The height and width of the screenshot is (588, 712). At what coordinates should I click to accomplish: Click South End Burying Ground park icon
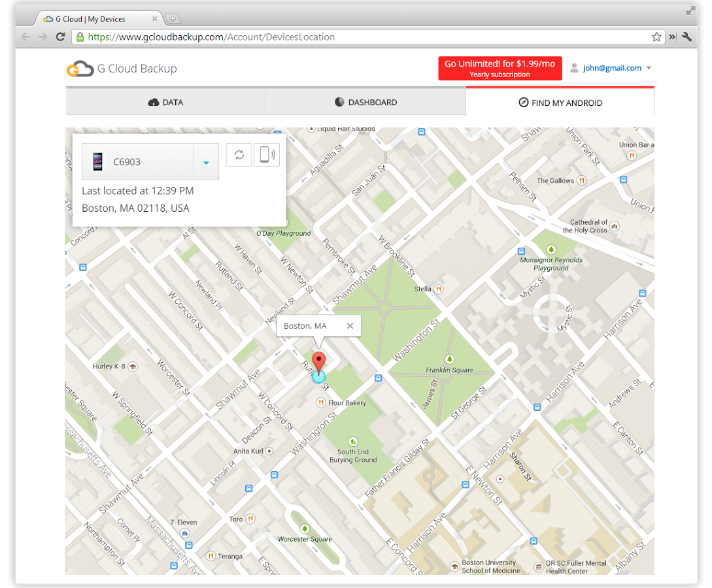[x=353, y=442]
